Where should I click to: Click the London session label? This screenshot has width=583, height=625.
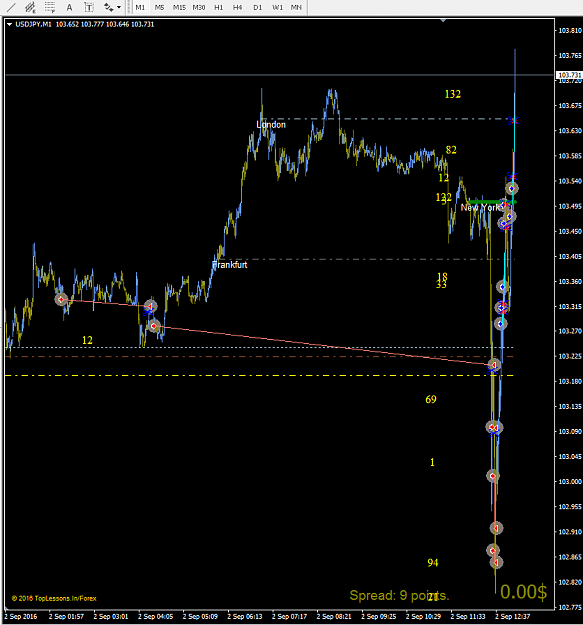(271, 125)
